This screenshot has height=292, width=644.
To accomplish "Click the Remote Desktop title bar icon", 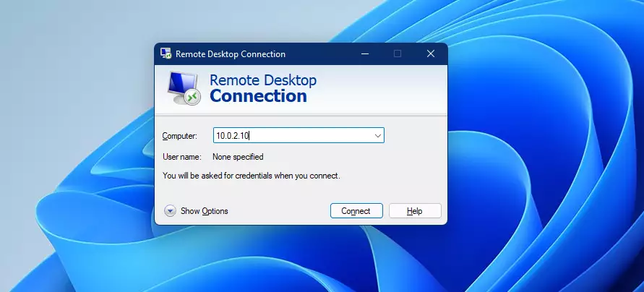I will [x=166, y=53].
